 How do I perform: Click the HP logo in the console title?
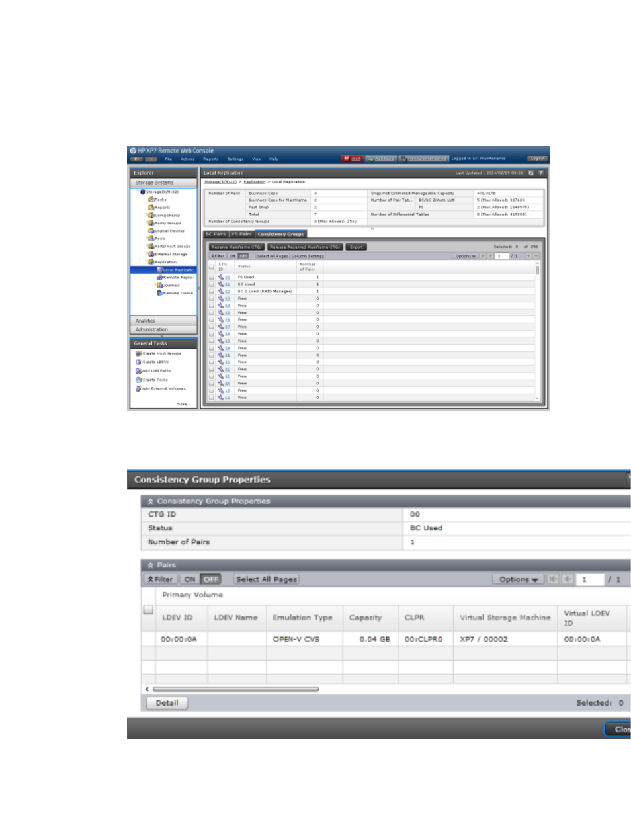coord(133,151)
